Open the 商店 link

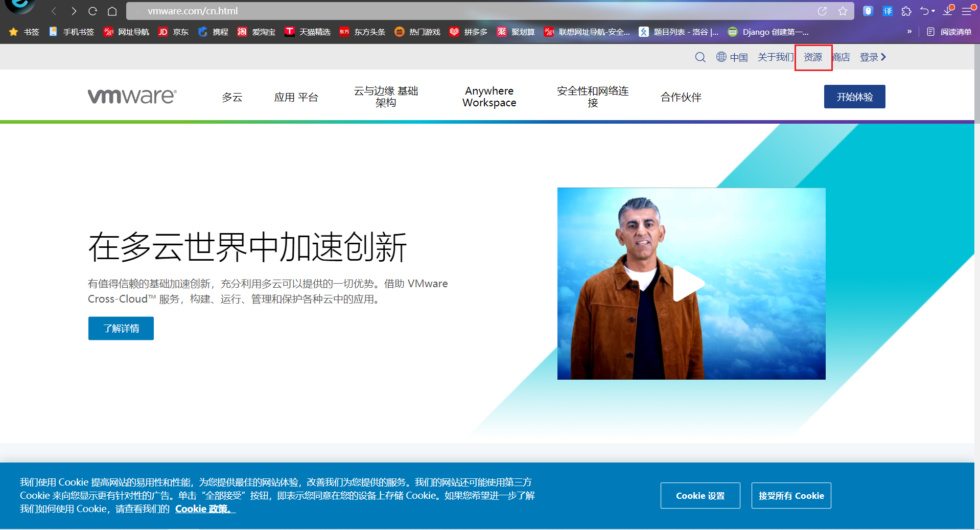tap(841, 57)
